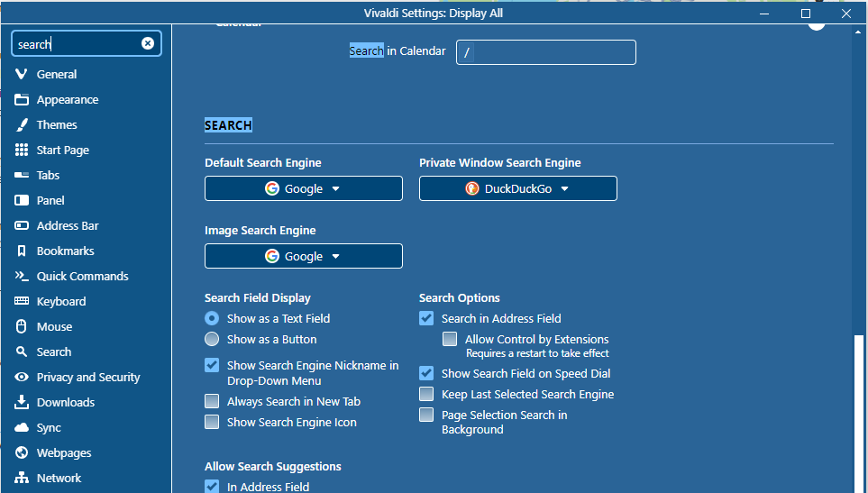Enable Allow Control by Extensions
The height and width of the screenshot is (493, 868).
click(x=450, y=339)
